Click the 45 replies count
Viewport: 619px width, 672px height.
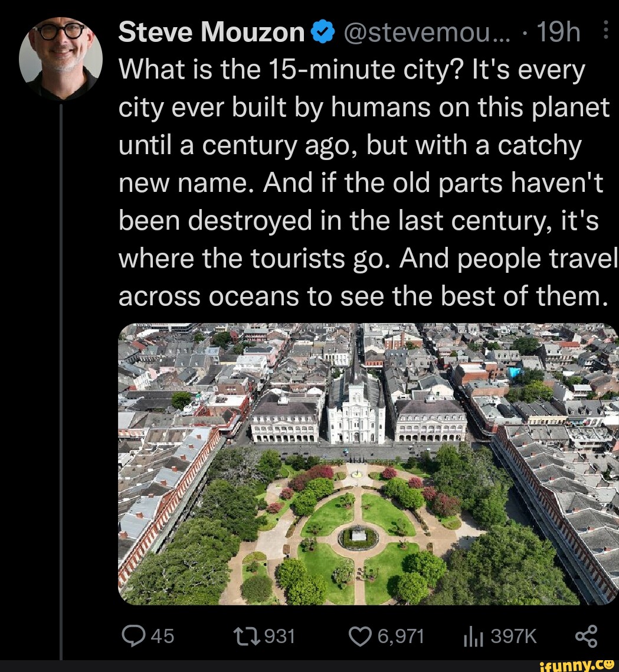162,636
